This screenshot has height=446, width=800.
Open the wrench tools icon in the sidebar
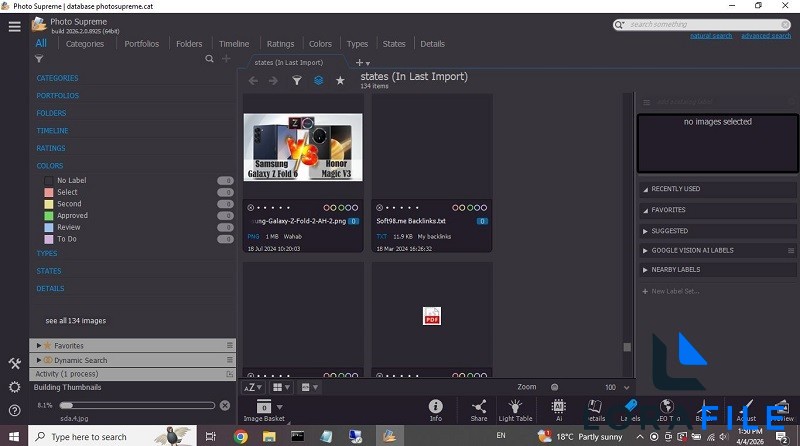point(14,363)
